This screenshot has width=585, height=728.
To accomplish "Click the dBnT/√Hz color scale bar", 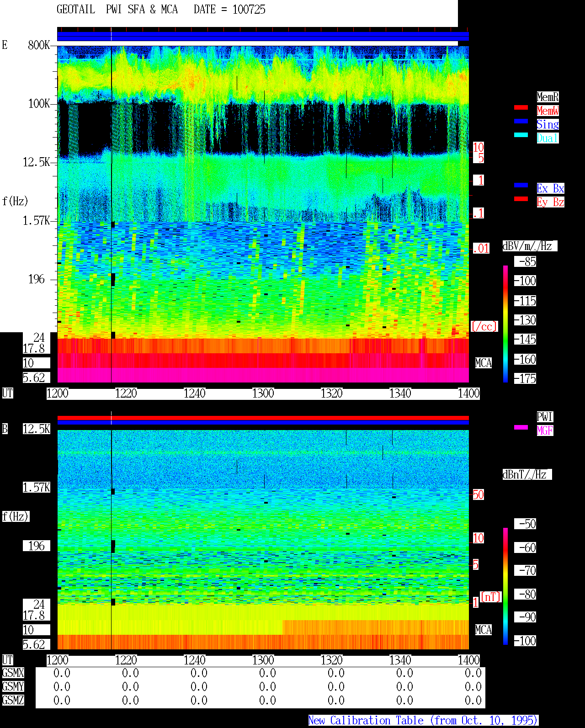I will (505, 586).
